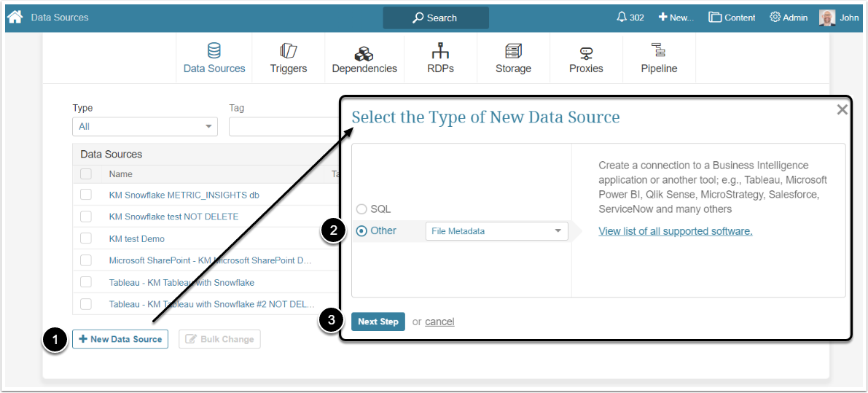This screenshot has height=393, width=868.
Task: Open View list of all supported software link
Action: (675, 231)
